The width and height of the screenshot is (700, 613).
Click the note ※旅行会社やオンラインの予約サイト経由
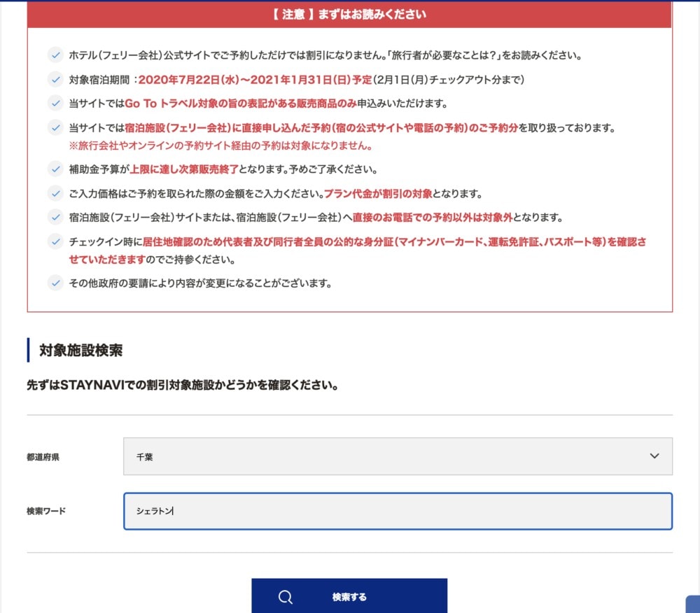(221, 146)
